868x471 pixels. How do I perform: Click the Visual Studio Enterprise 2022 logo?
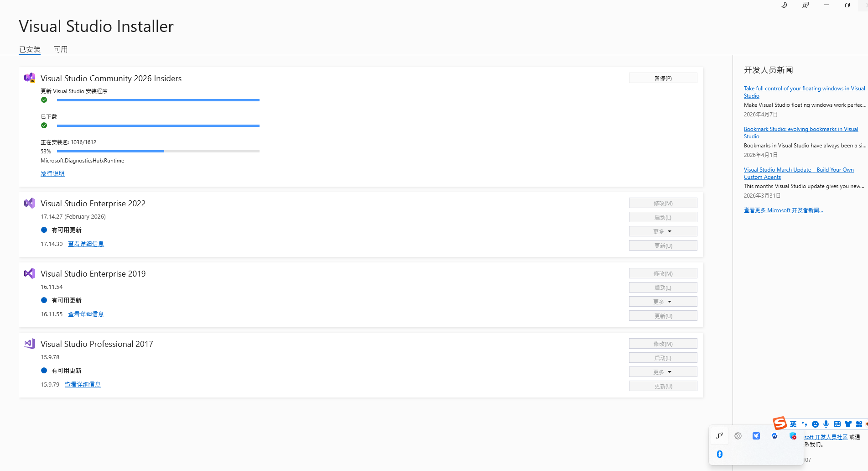(x=30, y=203)
